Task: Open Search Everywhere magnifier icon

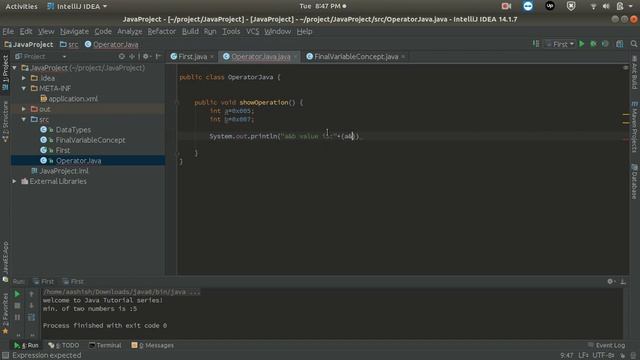Action: [634, 44]
